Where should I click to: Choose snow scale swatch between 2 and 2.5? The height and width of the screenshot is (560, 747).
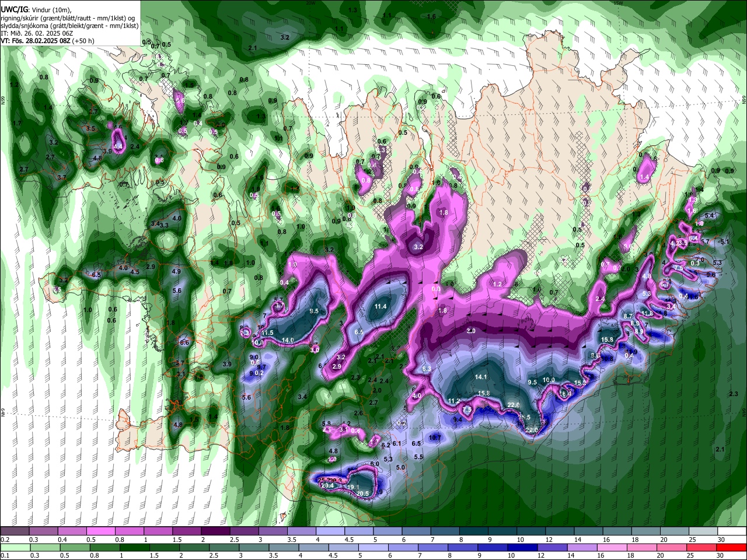[215, 531]
